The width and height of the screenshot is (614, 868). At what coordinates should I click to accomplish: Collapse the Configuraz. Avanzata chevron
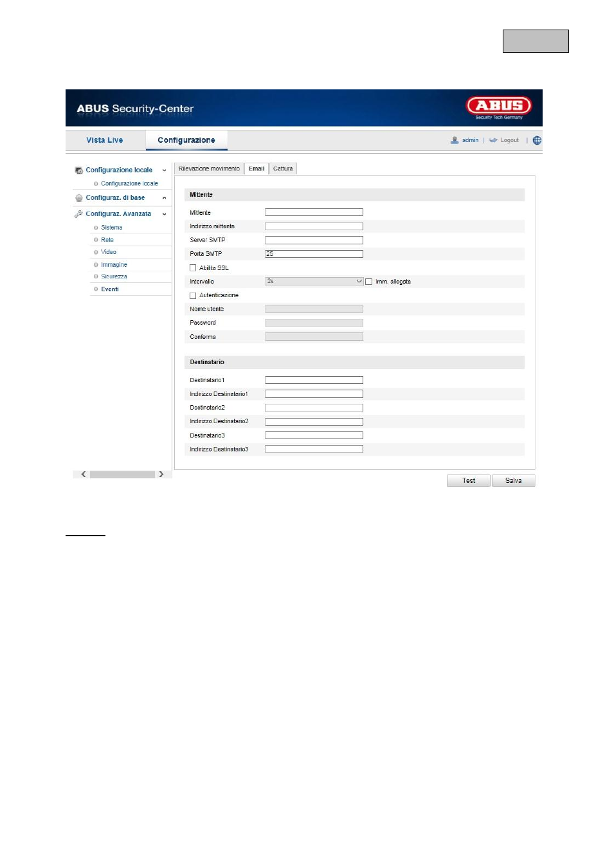[164, 214]
